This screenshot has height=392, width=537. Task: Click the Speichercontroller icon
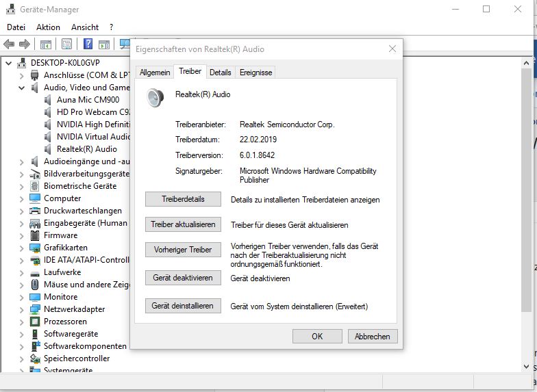tap(35, 358)
